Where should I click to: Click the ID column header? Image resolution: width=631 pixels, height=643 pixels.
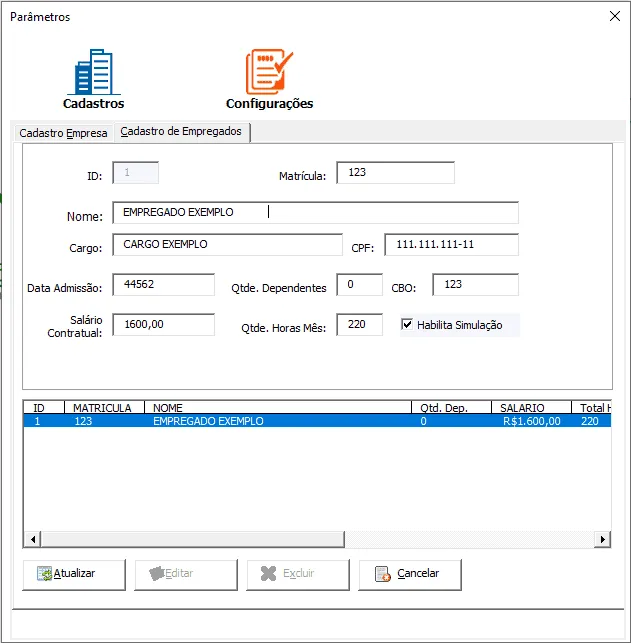[x=44, y=408]
